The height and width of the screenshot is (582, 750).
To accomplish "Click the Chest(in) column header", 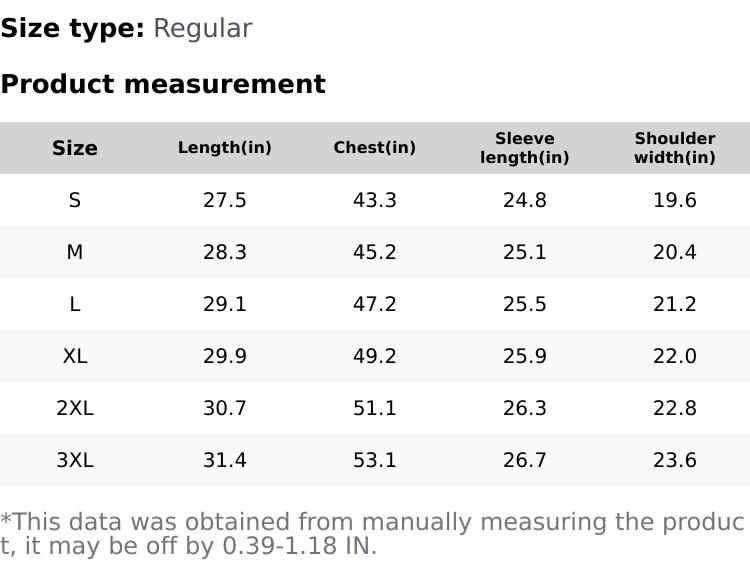I will [375, 148].
